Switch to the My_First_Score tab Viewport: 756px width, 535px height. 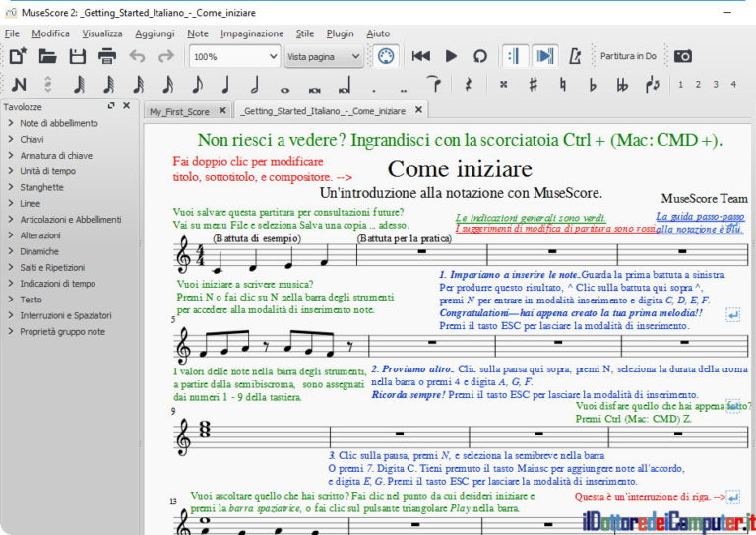[x=179, y=112]
